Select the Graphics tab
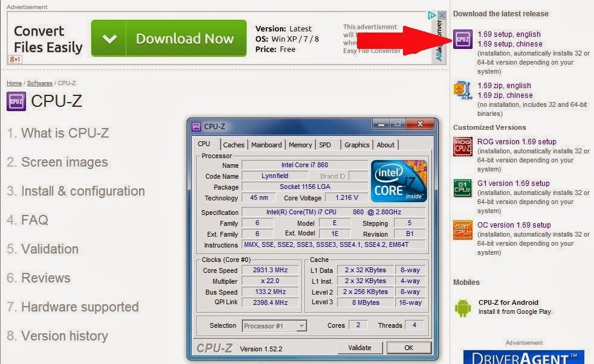This screenshot has height=364, width=594. coord(357,145)
